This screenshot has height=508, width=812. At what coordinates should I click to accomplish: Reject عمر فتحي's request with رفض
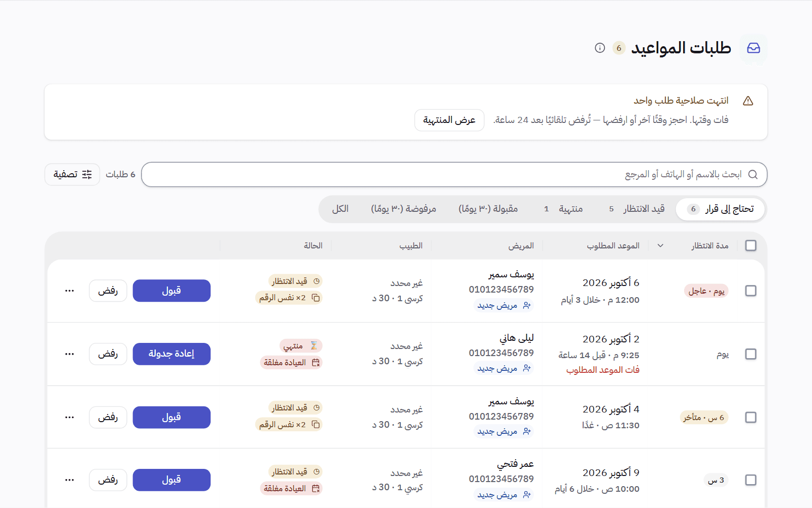pos(108,480)
